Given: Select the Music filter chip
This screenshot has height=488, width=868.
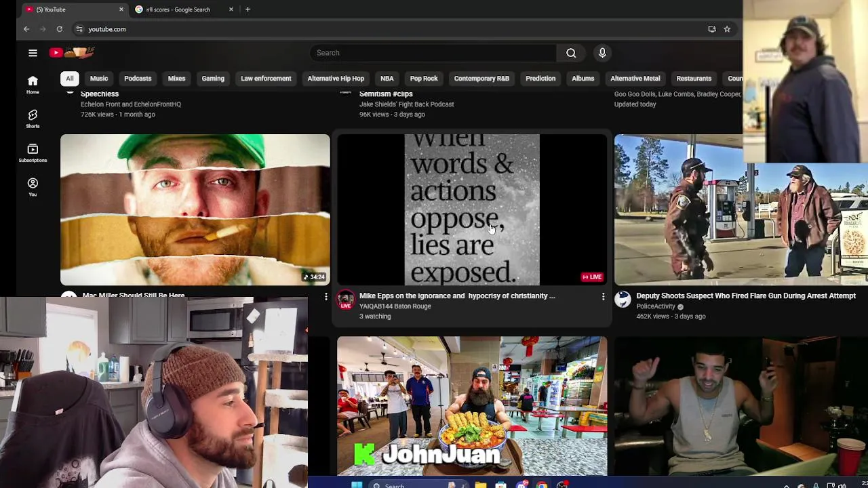Looking at the screenshot, I should point(99,79).
